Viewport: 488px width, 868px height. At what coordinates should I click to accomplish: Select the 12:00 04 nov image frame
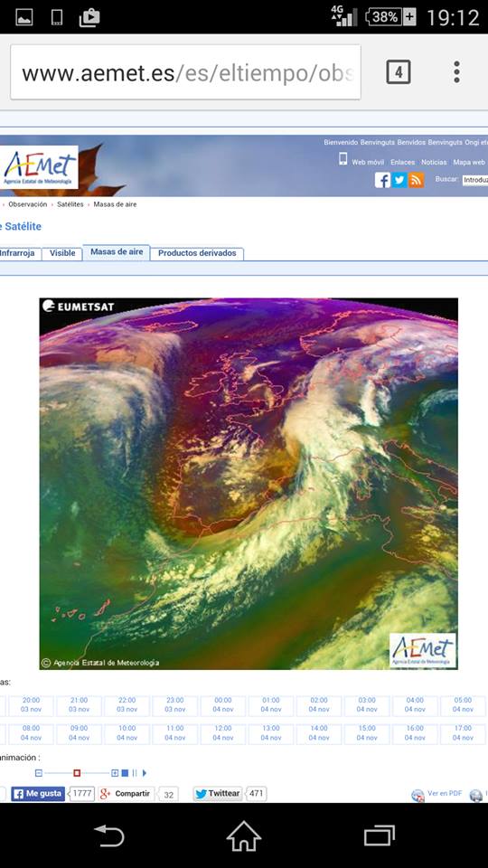223,733
